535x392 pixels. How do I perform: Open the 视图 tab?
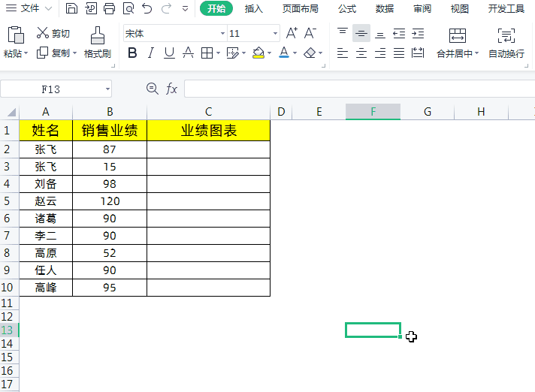460,8
